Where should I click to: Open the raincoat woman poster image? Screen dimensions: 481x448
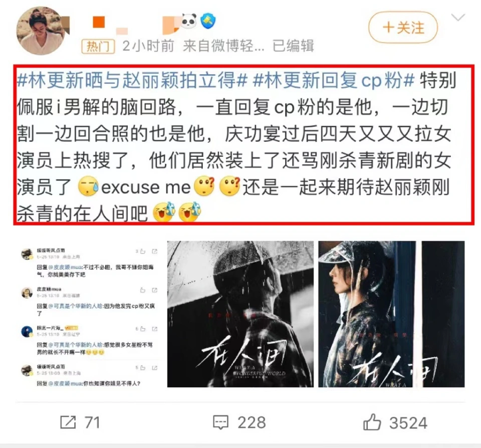click(391, 314)
